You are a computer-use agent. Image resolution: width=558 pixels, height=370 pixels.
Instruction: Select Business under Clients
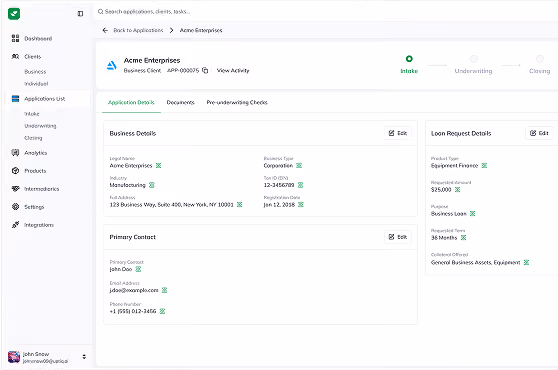pos(35,72)
